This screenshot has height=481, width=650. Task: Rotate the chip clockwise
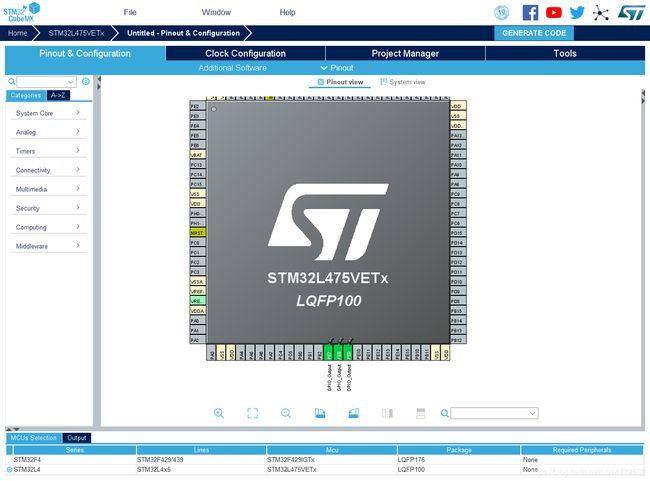point(320,413)
